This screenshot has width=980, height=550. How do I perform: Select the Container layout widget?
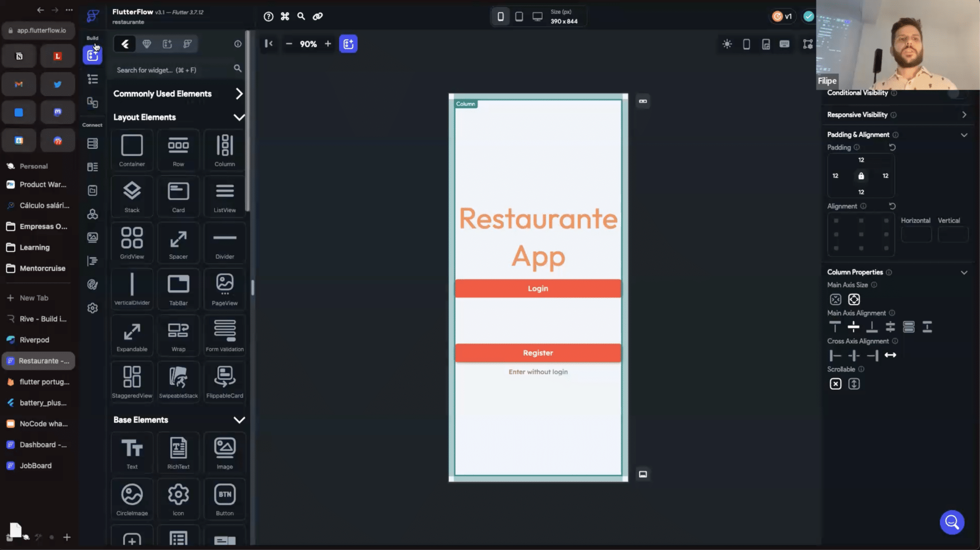click(x=132, y=150)
